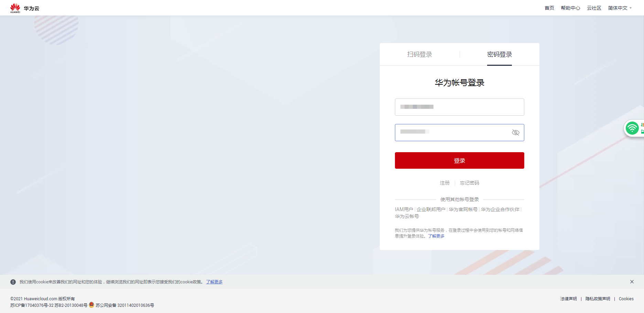The image size is (644, 313).
Task: Click the 华为帐号登录 heading
Action: [460, 83]
